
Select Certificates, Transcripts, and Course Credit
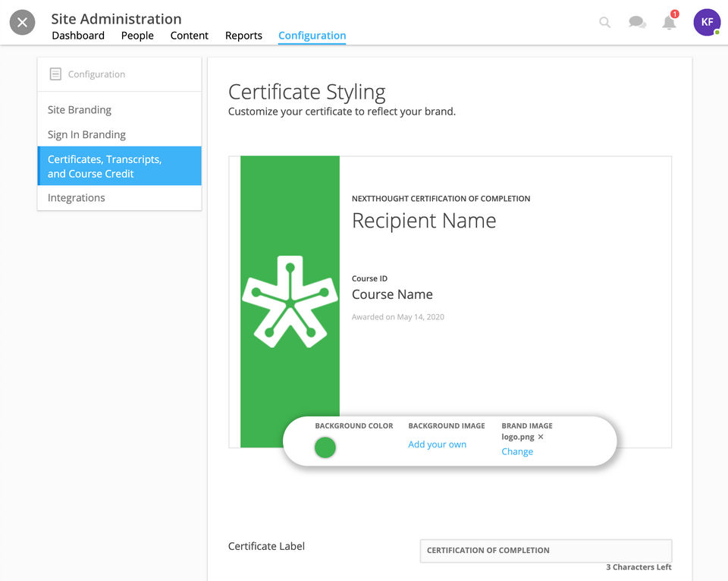[119, 166]
